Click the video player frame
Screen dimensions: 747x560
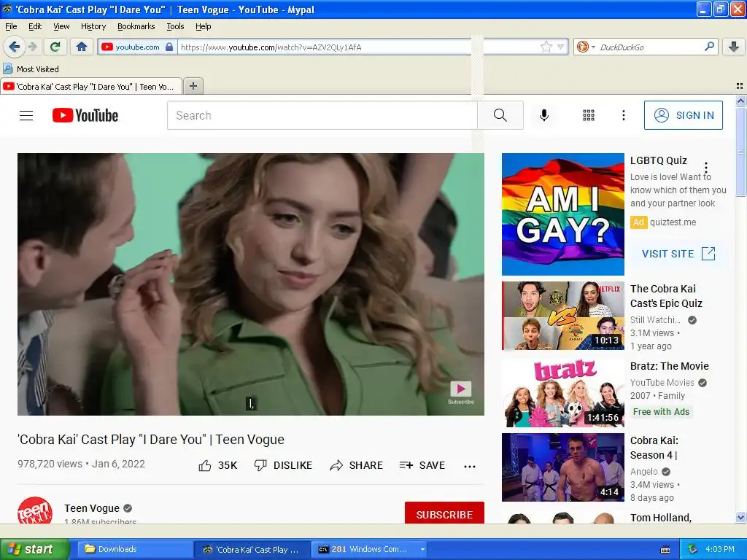click(251, 284)
